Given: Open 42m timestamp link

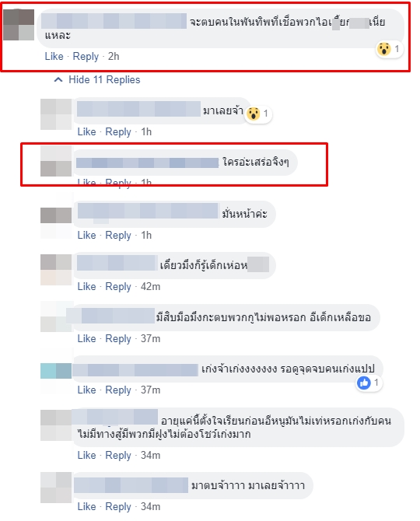Looking at the screenshot, I should (150, 286).
